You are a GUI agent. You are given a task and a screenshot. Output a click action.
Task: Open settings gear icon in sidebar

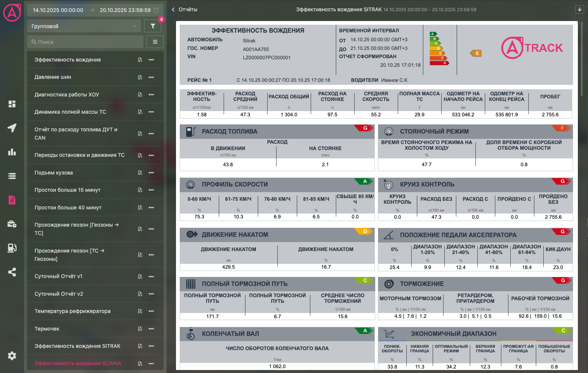[12, 356]
